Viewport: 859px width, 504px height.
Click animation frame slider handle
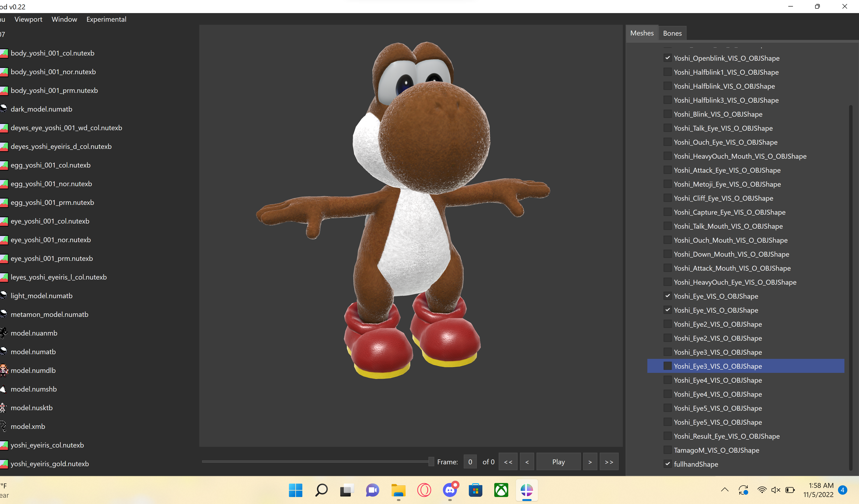(431, 461)
